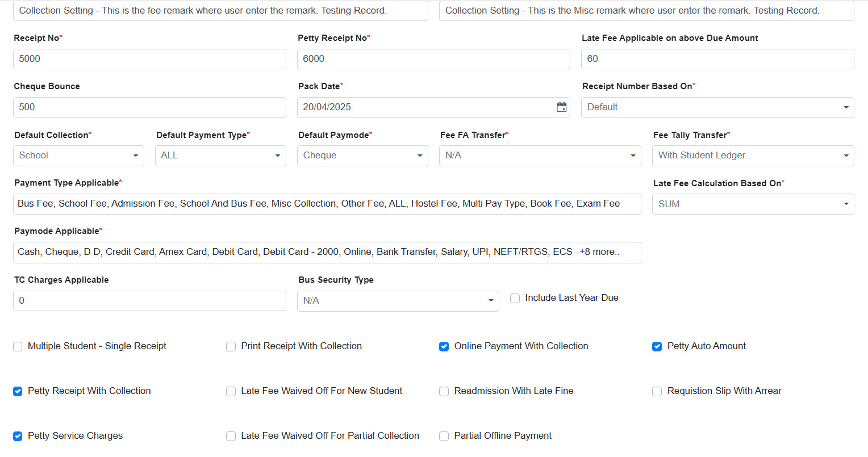
Task: Click the Receipt No input field
Action: 149,59
